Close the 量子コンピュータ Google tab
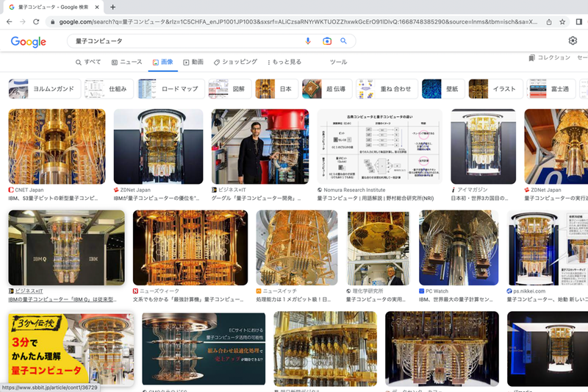Viewport: 588px width, 392px height. [97, 7]
